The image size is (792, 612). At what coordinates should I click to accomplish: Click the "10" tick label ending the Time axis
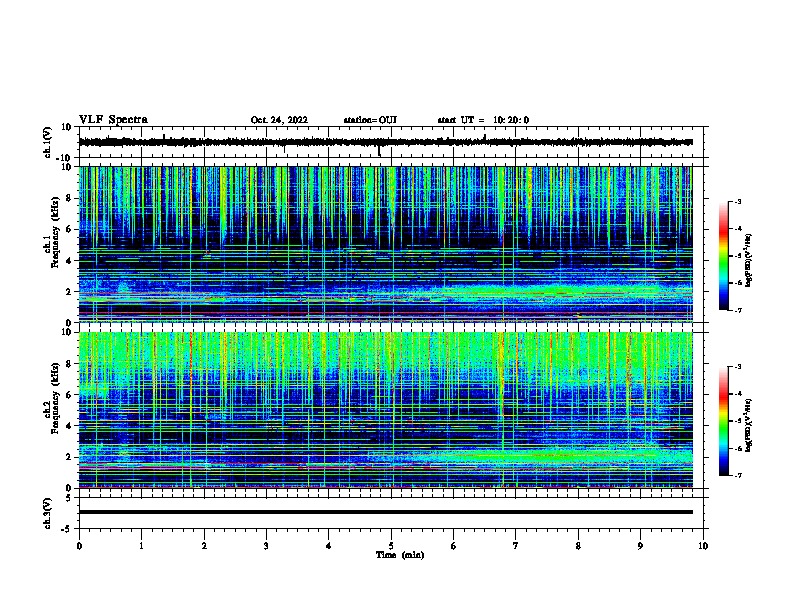click(703, 546)
